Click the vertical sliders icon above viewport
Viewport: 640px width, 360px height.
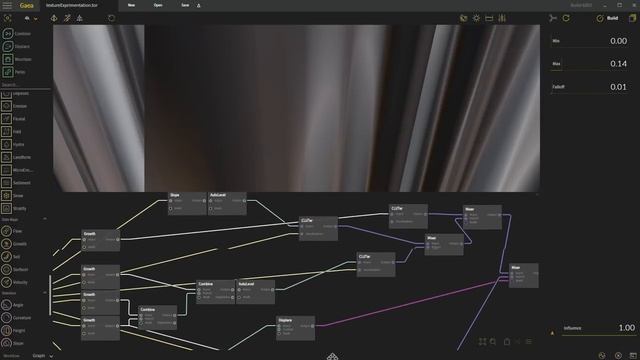(502, 18)
